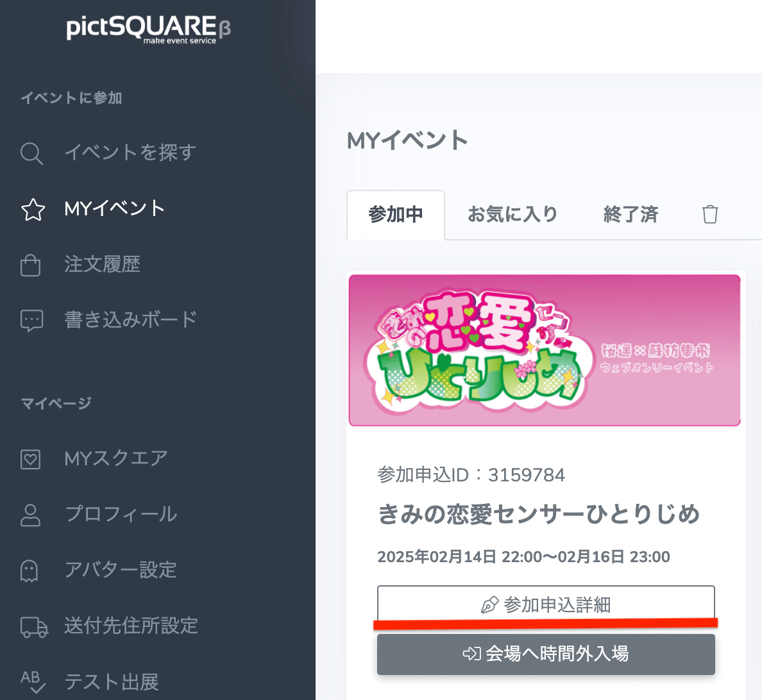The height and width of the screenshot is (700, 762).
Task: Click the event date 2025年02月14日 22:00〜02月16日 23:00
Action: 524,556
